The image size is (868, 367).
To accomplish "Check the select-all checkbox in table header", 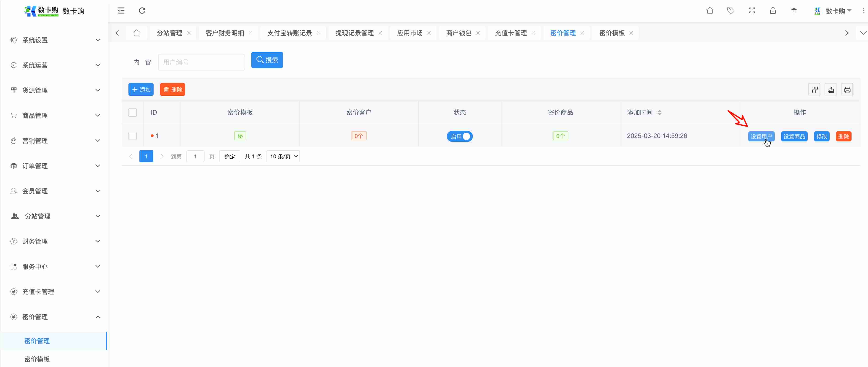I will [x=132, y=112].
